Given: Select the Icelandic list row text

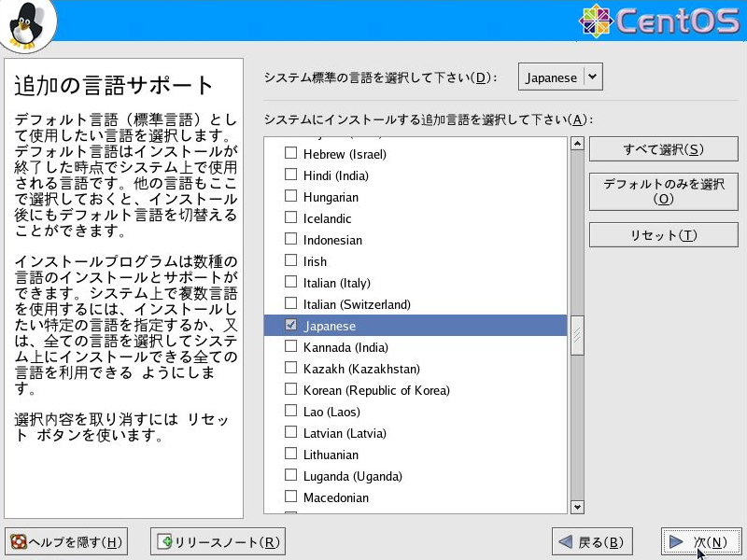Looking at the screenshot, I should (328, 218).
